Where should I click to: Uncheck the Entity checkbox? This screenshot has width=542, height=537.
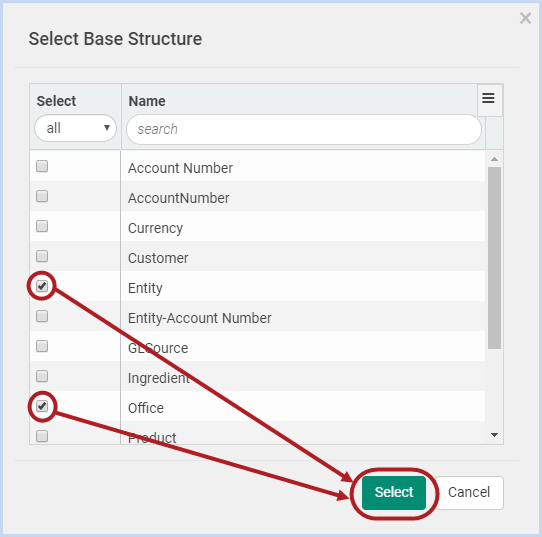point(42,286)
